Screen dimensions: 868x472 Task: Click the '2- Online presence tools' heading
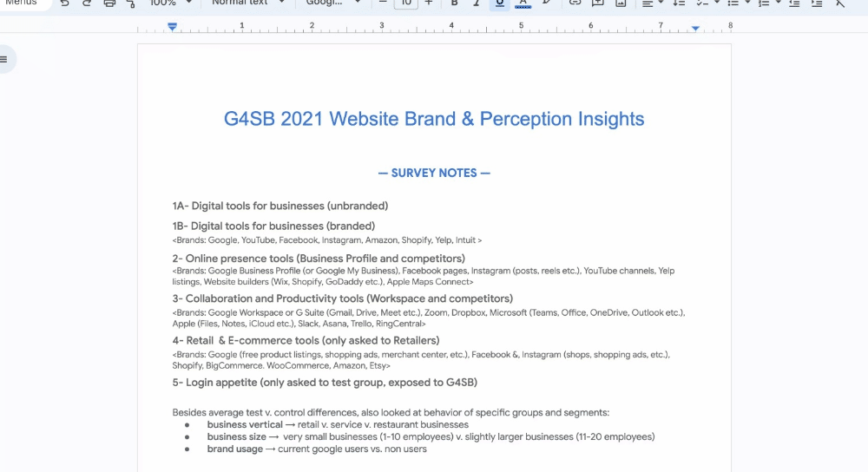(x=319, y=259)
